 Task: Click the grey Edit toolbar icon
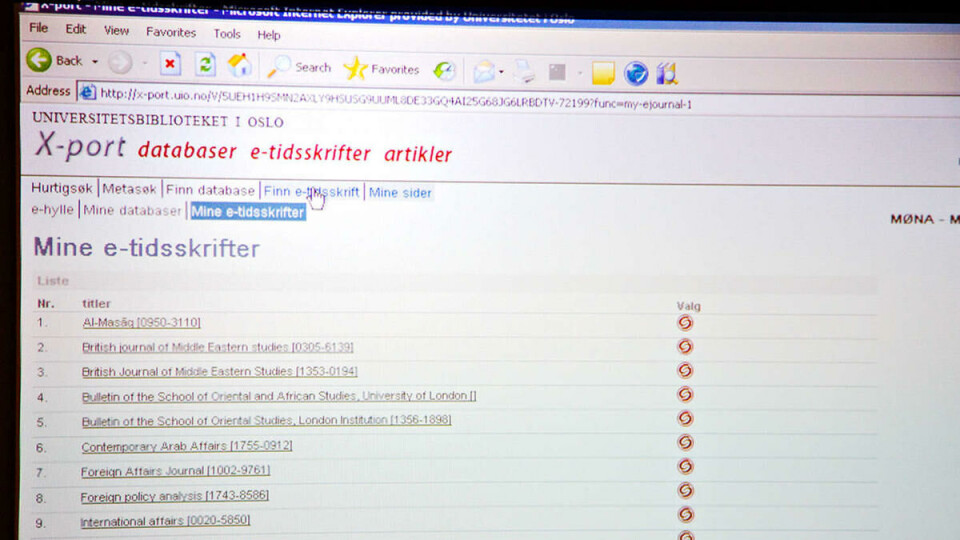tap(557, 72)
